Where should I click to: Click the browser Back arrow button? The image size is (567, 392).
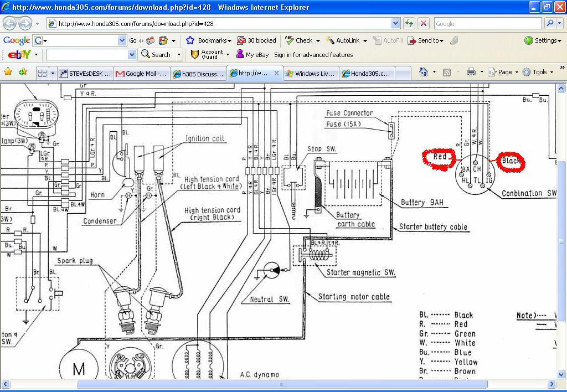click(10, 24)
